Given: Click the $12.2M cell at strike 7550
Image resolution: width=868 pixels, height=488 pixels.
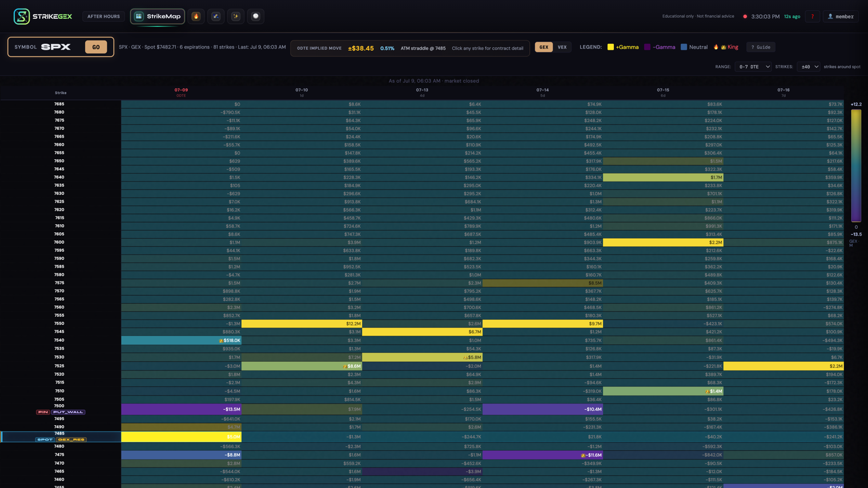Looking at the screenshot, I should 302,324.
